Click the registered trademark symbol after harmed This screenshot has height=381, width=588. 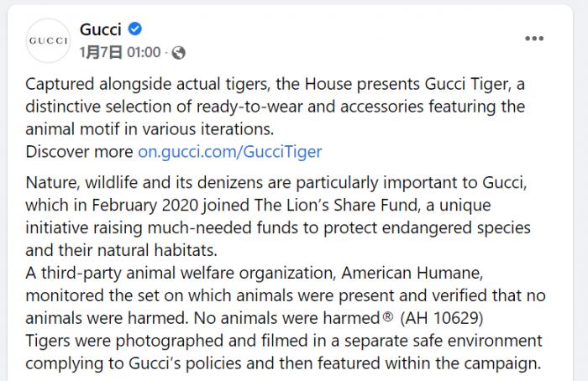point(388,317)
